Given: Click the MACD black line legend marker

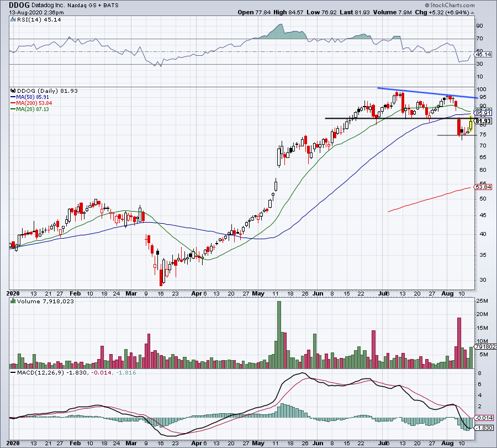Looking at the screenshot, I should [x=13, y=373].
